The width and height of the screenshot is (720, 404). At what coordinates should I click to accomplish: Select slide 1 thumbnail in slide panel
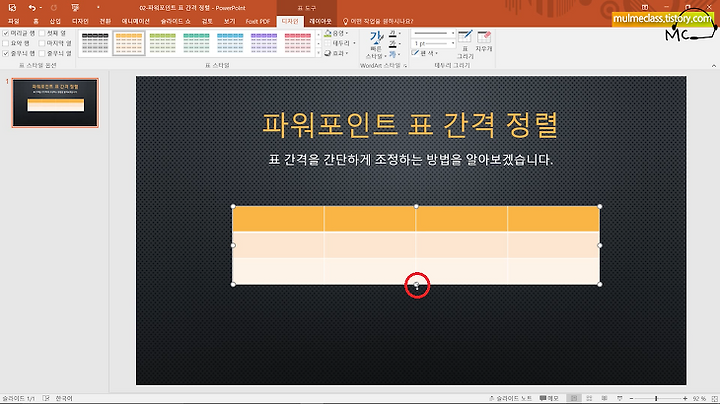click(x=55, y=102)
